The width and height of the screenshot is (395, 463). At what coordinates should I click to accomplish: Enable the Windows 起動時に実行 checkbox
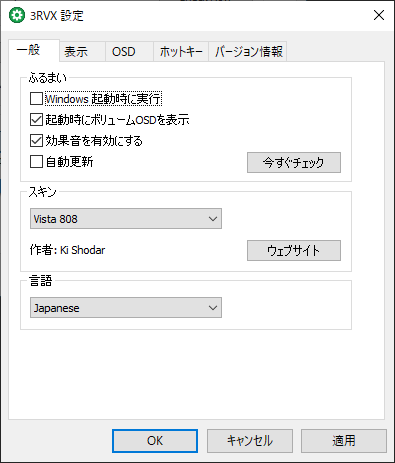point(36,99)
